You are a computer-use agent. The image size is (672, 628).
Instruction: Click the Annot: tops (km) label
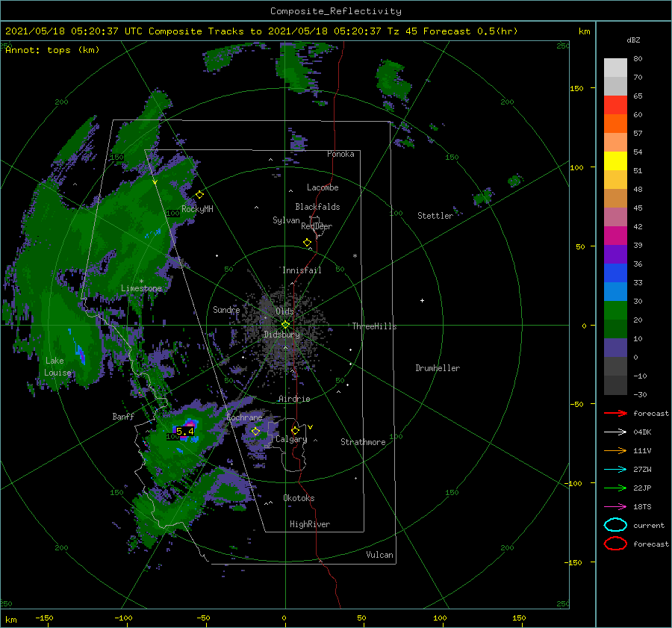click(x=52, y=50)
